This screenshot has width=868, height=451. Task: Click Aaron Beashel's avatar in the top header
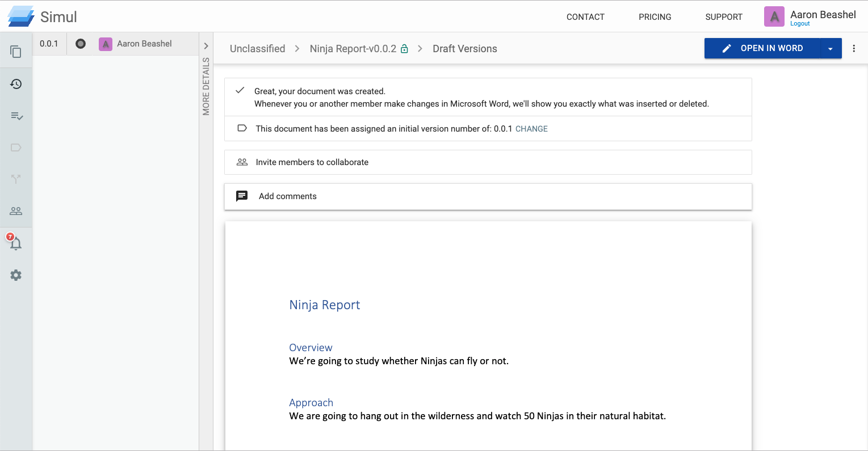[774, 16]
